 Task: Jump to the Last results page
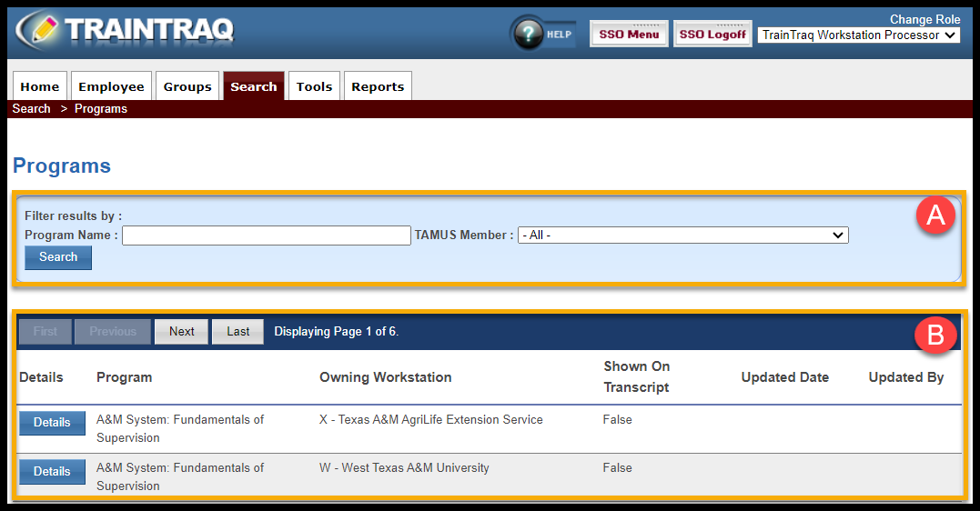[x=237, y=332]
